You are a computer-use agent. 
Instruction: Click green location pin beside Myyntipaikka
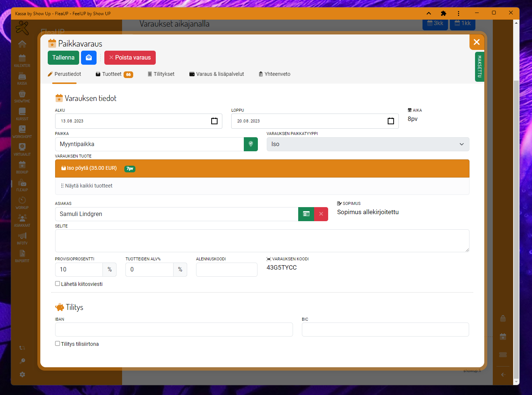pyautogui.click(x=251, y=144)
